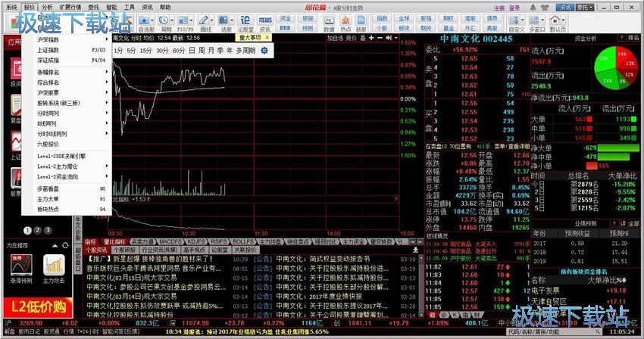The image size is (644, 339).
Task: Open the 多窗口 multi-window icon
Action: pyautogui.click(x=533, y=20)
